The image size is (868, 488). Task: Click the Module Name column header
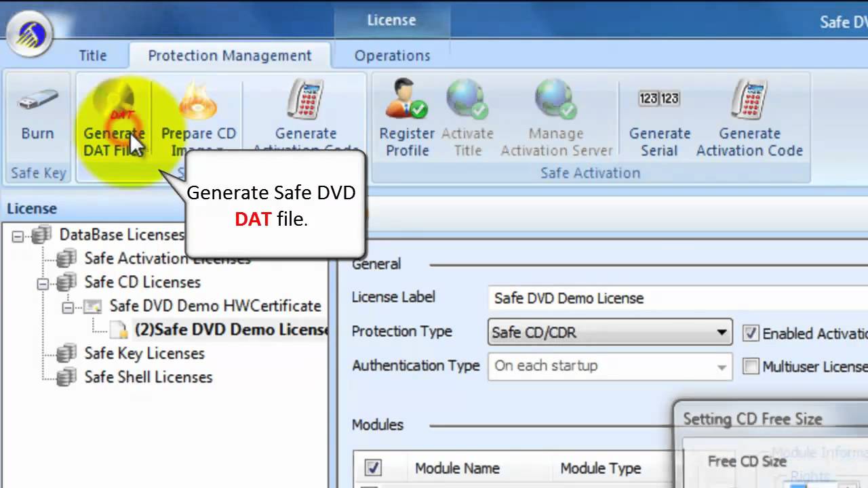[x=457, y=468]
